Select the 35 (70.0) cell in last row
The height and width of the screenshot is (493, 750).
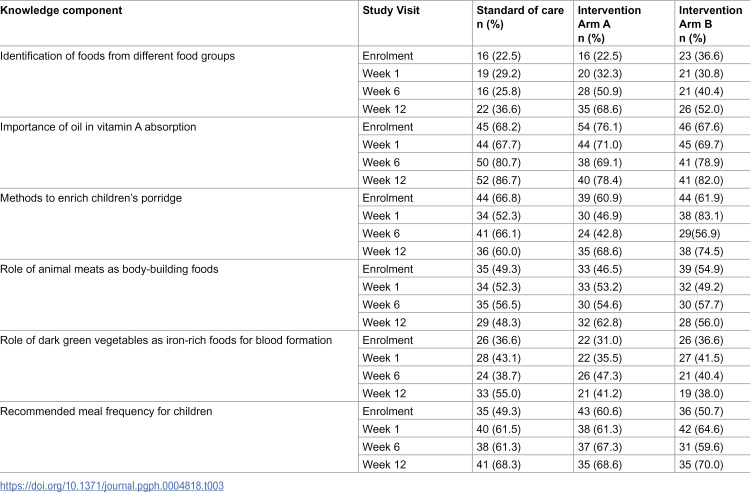click(x=701, y=465)
